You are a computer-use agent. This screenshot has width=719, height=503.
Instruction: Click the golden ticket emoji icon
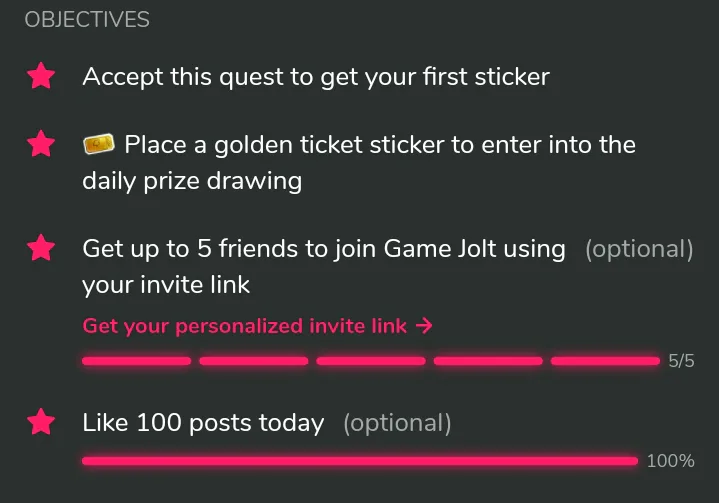coord(98,146)
